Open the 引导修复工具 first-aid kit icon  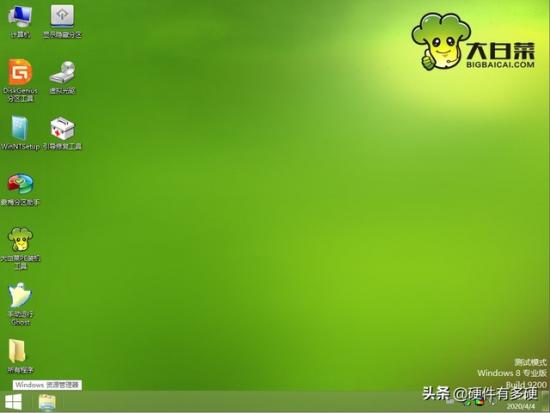click(62, 133)
